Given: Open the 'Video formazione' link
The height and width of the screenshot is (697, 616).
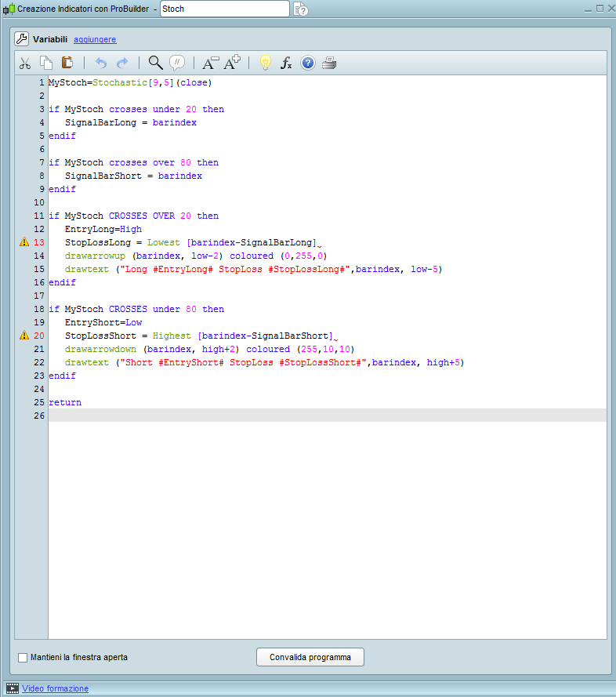Looking at the screenshot, I should pyautogui.click(x=55, y=688).
